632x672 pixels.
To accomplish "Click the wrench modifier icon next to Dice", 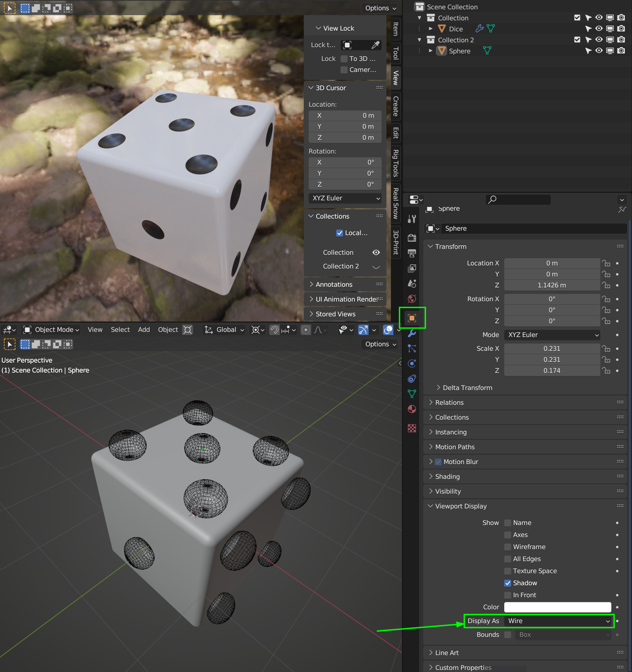I will (478, 29).
